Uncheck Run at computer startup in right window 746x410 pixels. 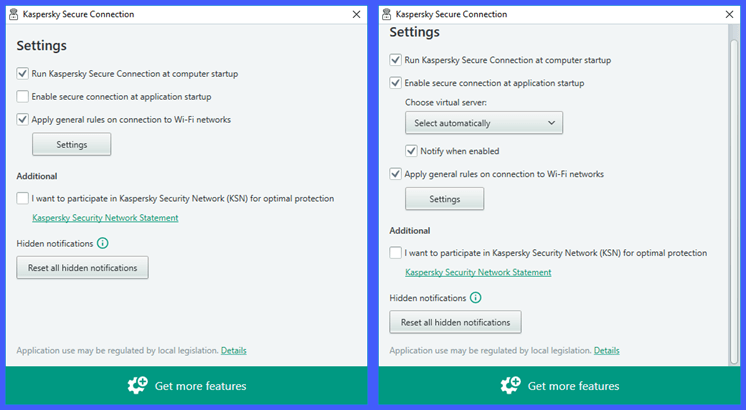click(x=395, y=60)
